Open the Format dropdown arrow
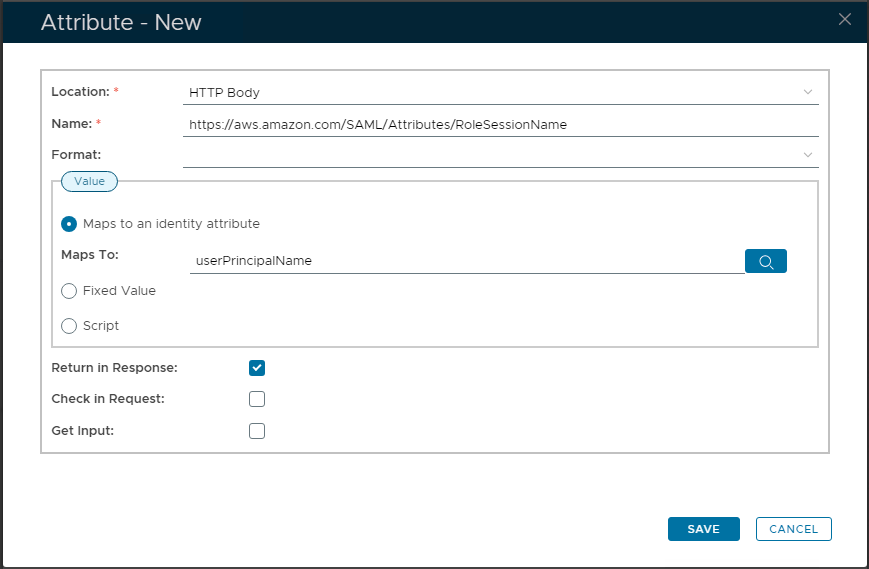Image resolution: width=869 pixels, height=569 pixels. [x=808, y=155]
